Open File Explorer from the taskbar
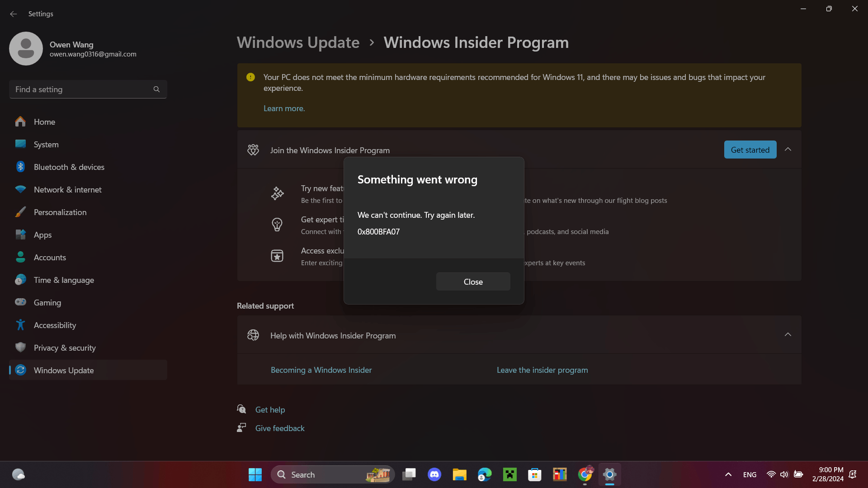Screen dimensions: 868x488 (x=459, y=474)
